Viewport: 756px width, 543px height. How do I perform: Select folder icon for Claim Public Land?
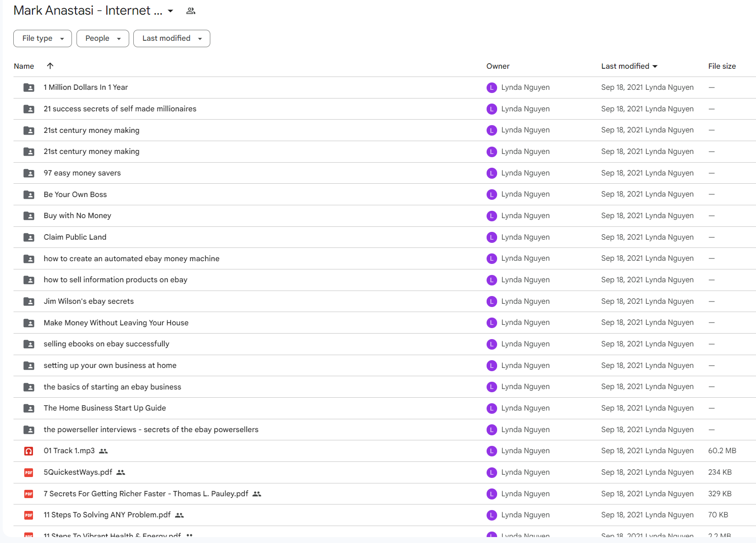(x=29, y=237)
